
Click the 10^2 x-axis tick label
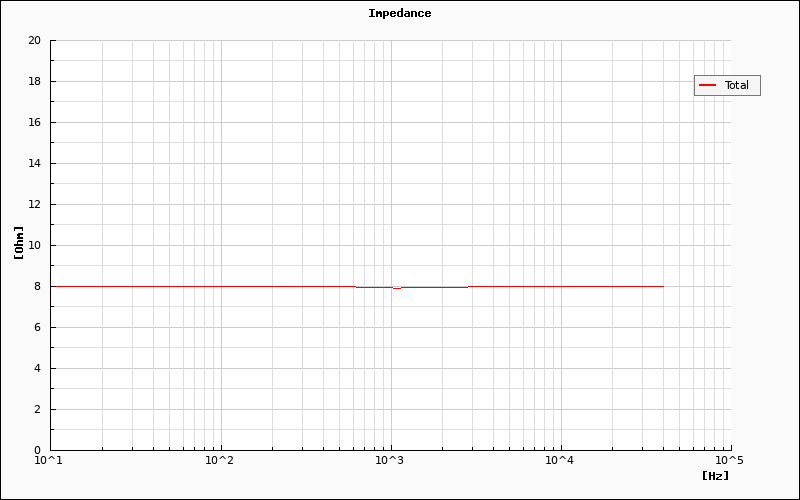219,461
